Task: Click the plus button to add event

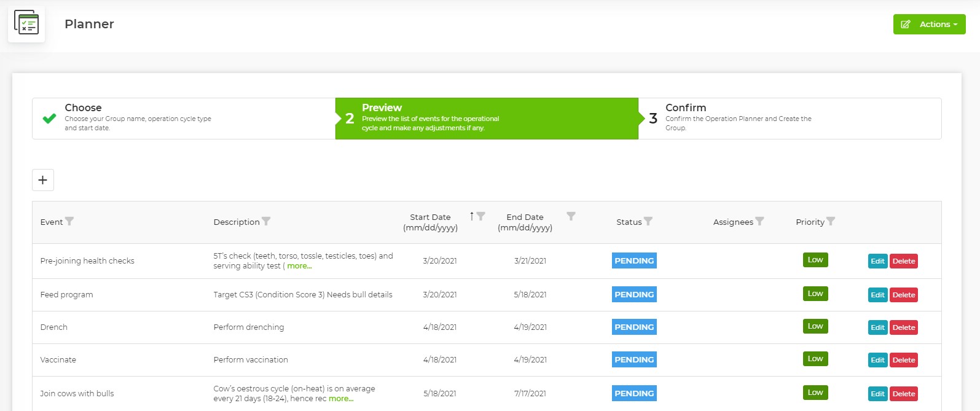Action: (43, 180)
